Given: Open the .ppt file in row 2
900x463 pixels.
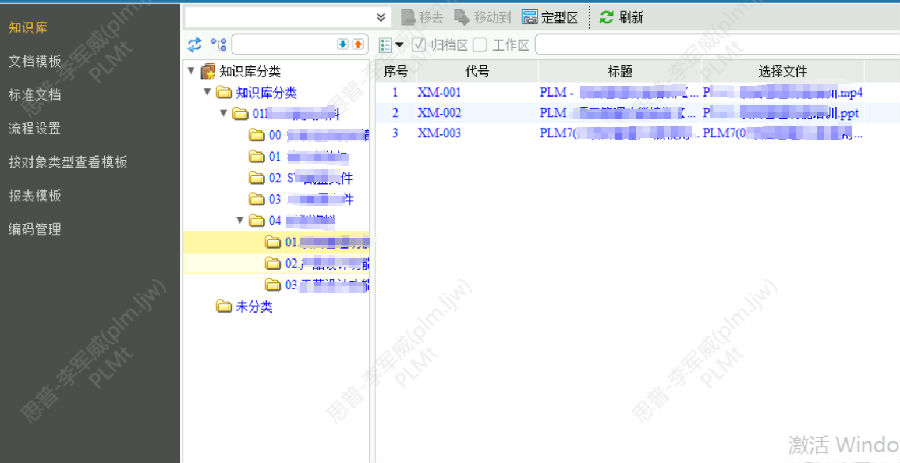Looking at the screenshot, I should (x=781, y=112).
